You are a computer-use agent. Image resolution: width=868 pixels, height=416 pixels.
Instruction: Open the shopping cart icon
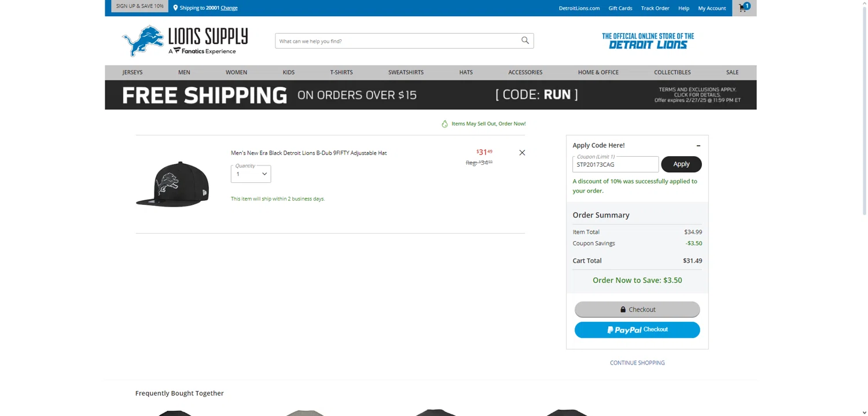tap(744, 8)
